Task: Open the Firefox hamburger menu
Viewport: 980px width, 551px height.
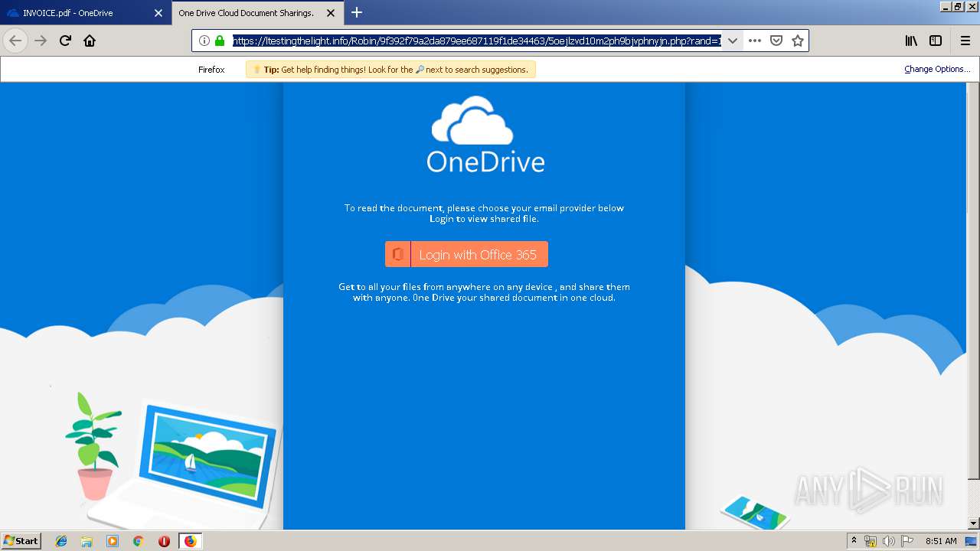Action: pos(965,41)
